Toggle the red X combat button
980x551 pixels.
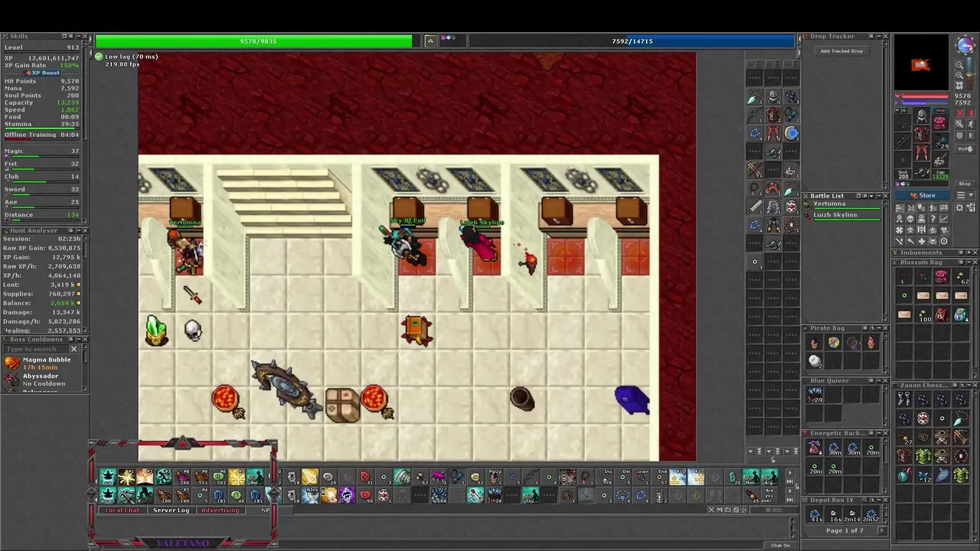(959, 112)
